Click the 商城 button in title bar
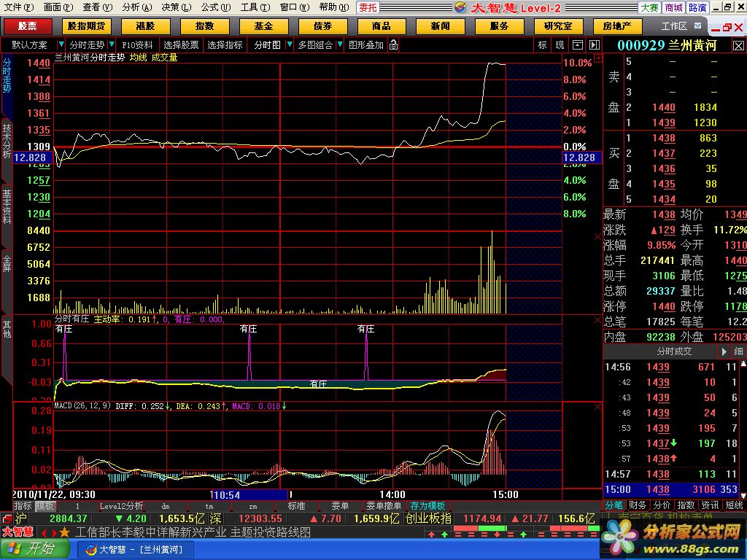 (673, 7)
